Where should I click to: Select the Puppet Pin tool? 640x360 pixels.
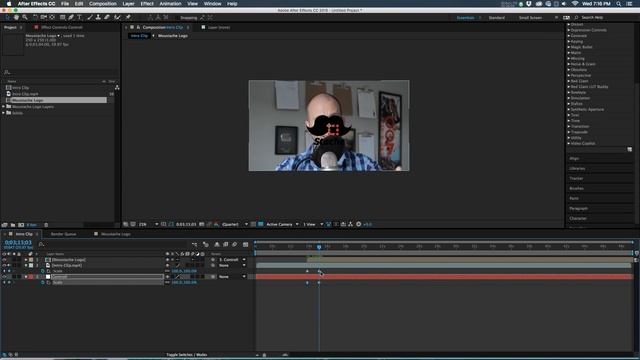pyautogui.click(x=128, y=18)
